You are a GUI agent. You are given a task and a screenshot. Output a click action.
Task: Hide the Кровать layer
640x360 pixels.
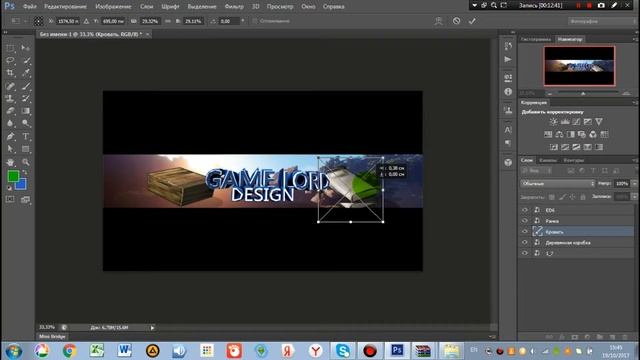[525, 231]
